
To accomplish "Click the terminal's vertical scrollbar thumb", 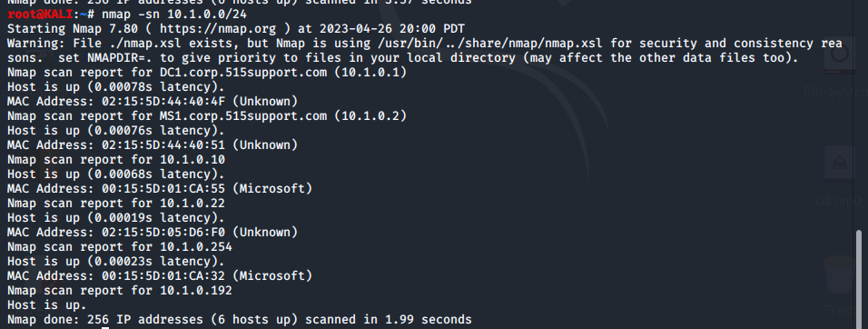I will (x=859, y=279).
